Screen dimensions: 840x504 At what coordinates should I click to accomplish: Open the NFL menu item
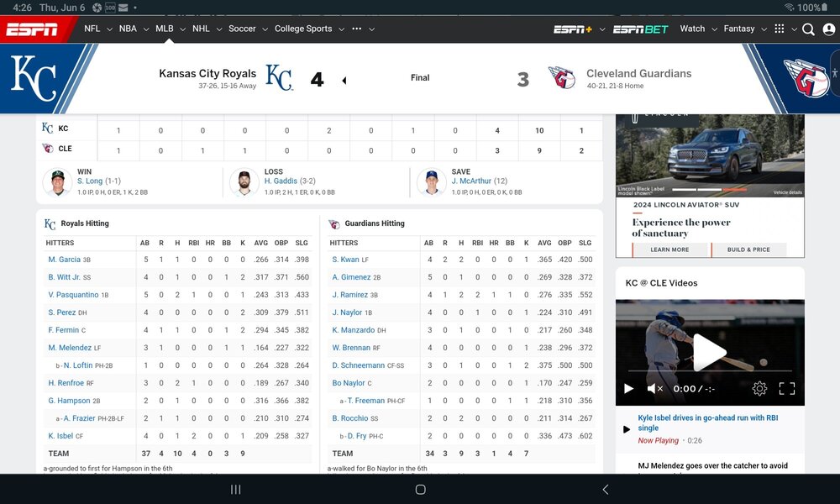click(92, 29)
